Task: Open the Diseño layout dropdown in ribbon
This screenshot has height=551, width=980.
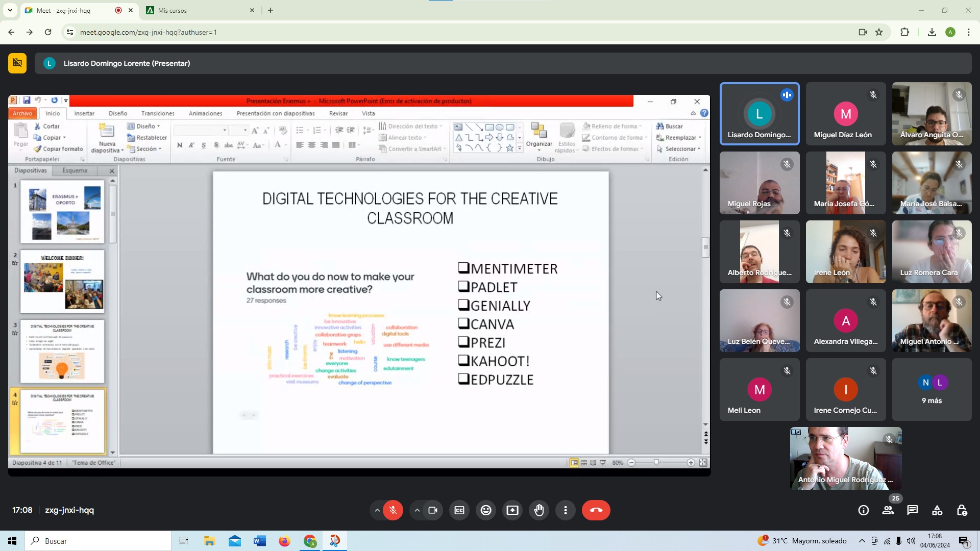Action: click(143, 126)
